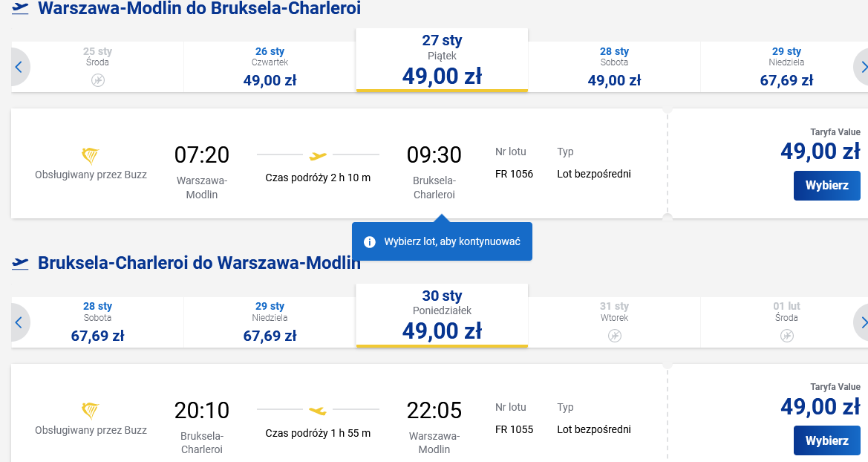Click the Ryanair harp logo on flight FR 1055

click(91, 411)
